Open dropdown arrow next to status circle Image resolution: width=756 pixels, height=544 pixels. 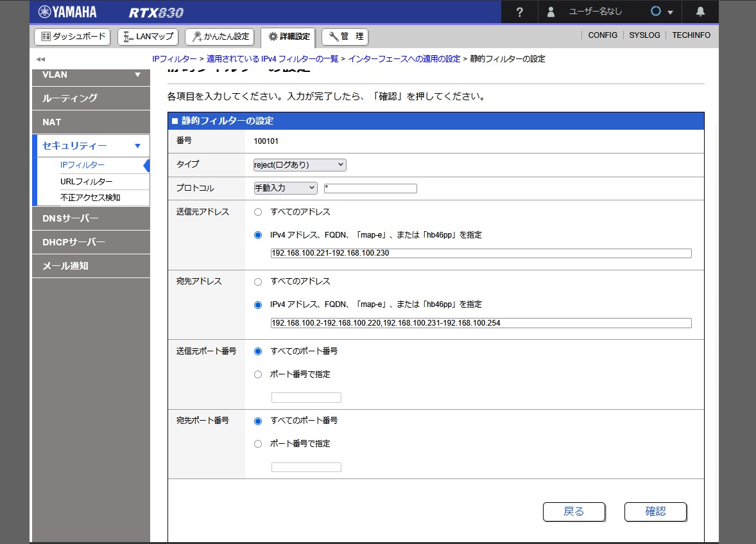pyautogui.click(x=670, y=13)
